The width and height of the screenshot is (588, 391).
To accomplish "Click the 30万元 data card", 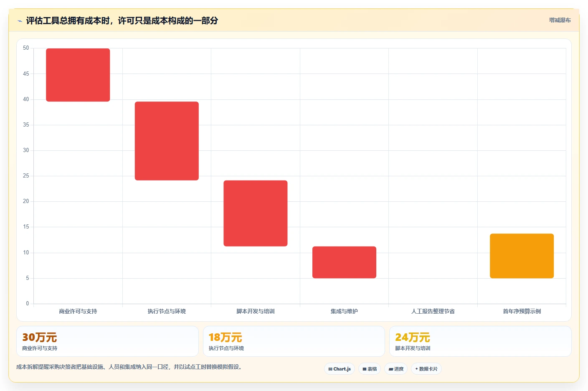I will (x=107, y=341).
